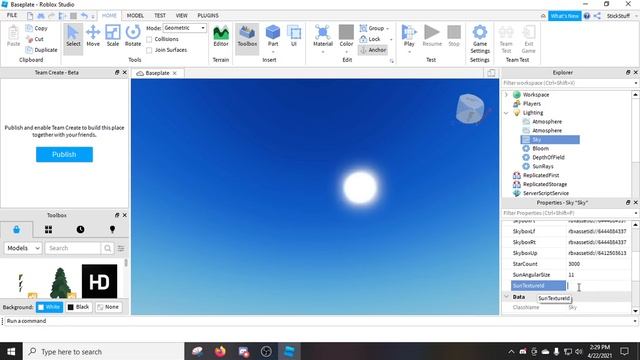Open Toolbox Recent clock tab
The image size is (640, 360).
pyautogui.click(x=80, y=229)
